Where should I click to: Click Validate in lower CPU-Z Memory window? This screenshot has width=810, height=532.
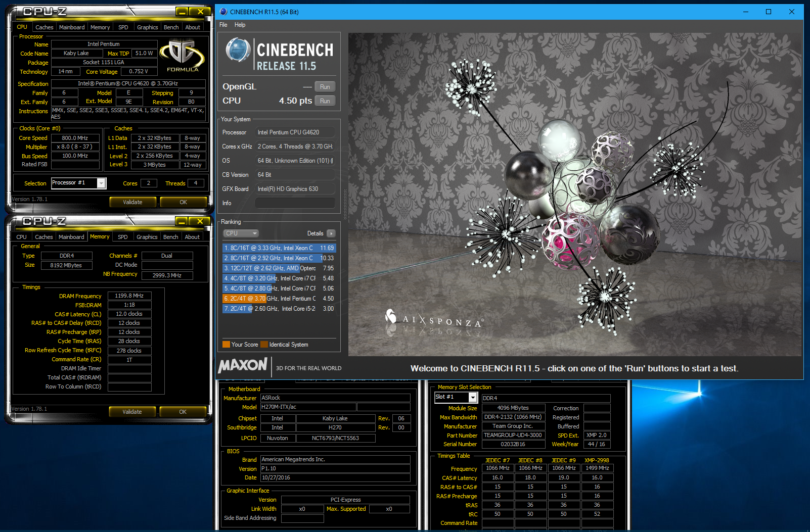(x=132, y=412)
